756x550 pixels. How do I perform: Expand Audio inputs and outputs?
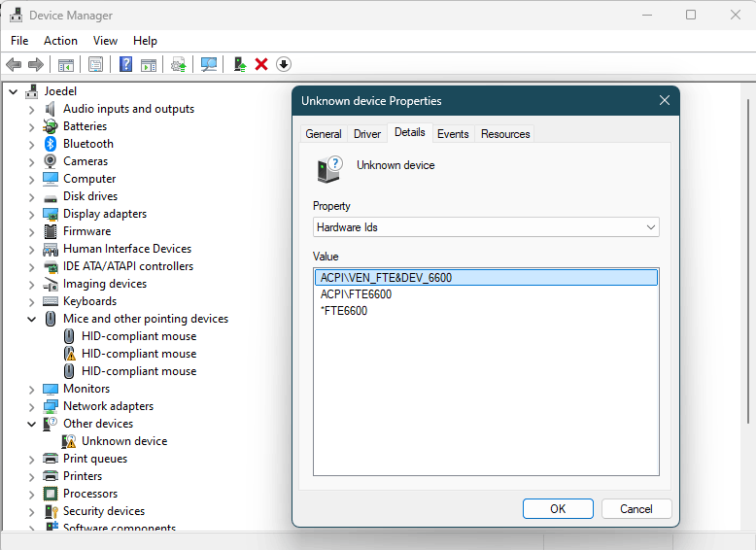32,110
